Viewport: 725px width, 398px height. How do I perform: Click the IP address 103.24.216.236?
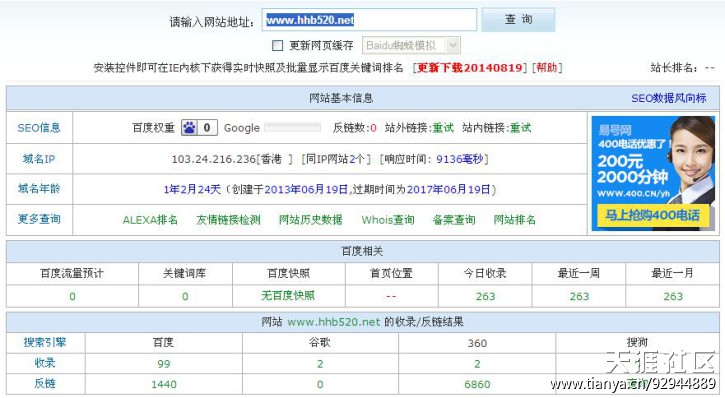[x=214, y=159]
